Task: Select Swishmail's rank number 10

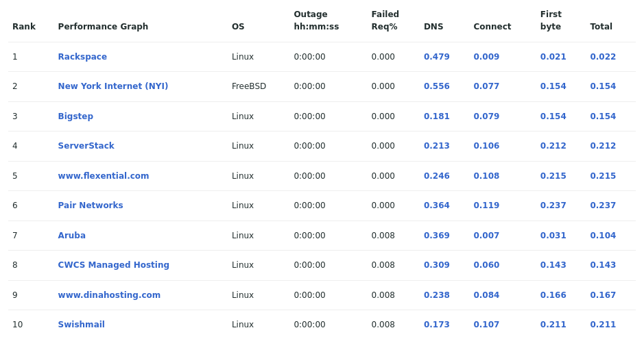Action: tap(17, 324)
